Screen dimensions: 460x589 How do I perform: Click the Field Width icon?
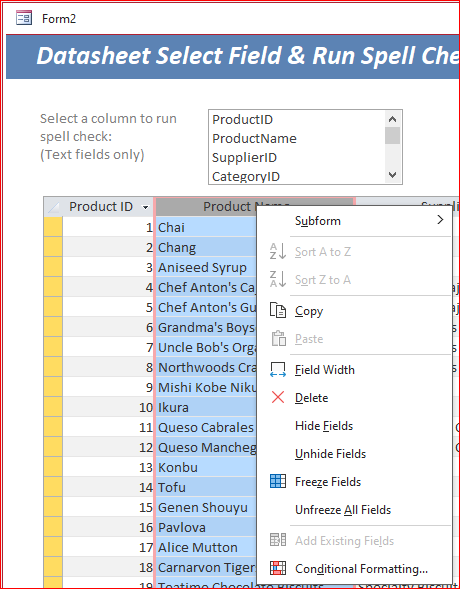(x=278, y=370)
